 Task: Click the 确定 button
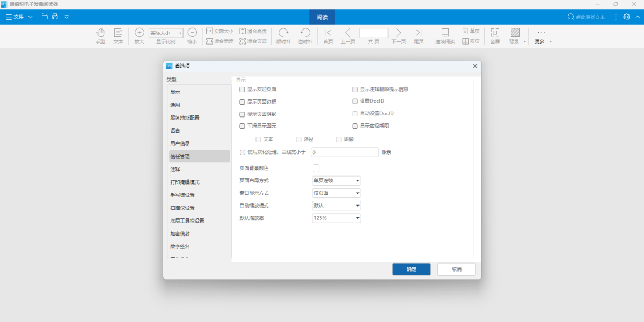click(x=411, y=269)
